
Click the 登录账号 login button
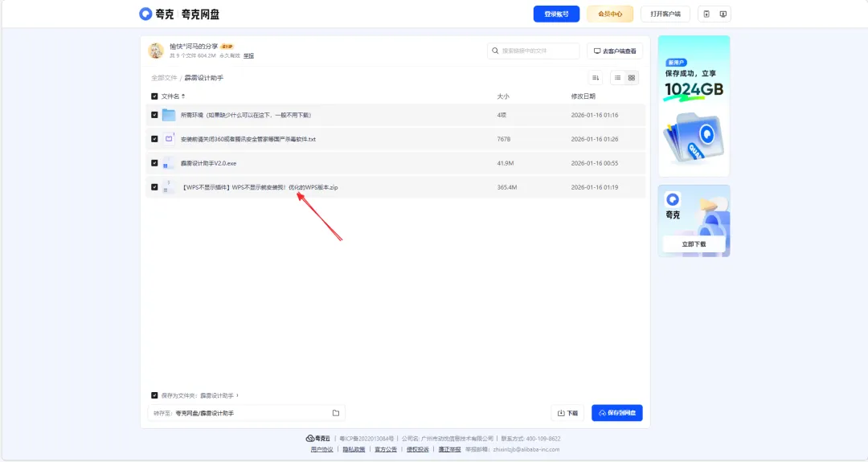pyautogui.click(x=556, y=14)
